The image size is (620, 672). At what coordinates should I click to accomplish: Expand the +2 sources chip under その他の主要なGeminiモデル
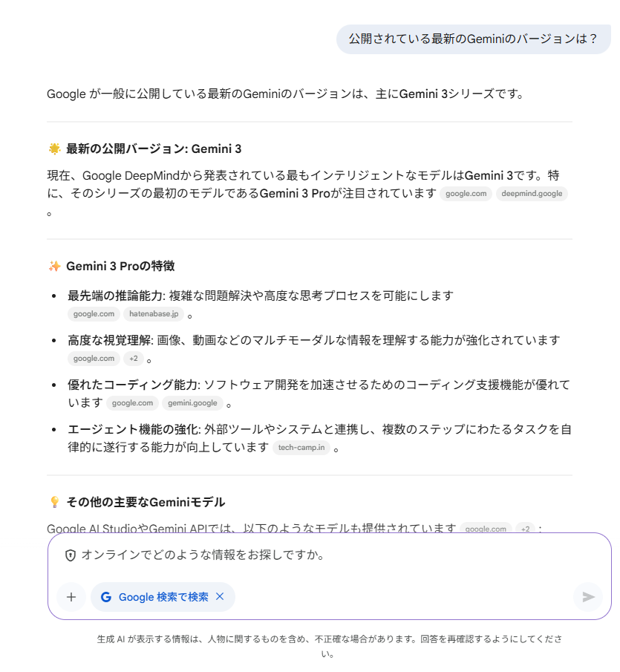[x=525, y=529]
